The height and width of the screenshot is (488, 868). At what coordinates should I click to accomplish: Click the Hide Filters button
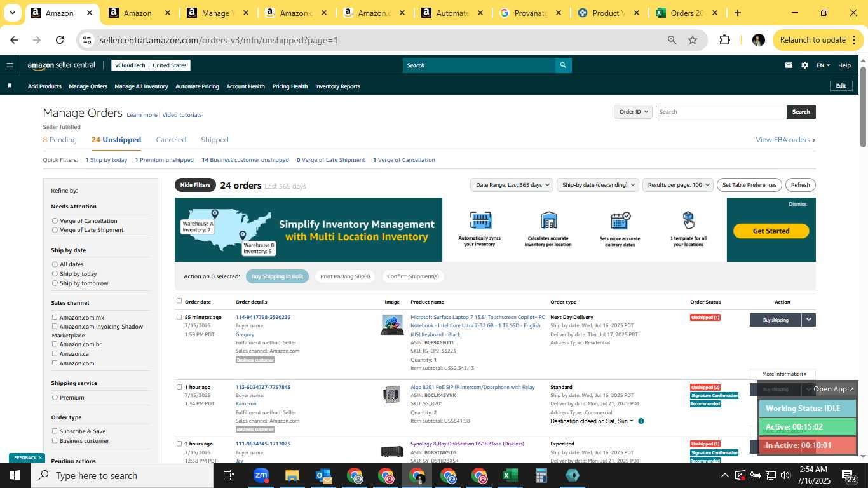pos(195,185)
